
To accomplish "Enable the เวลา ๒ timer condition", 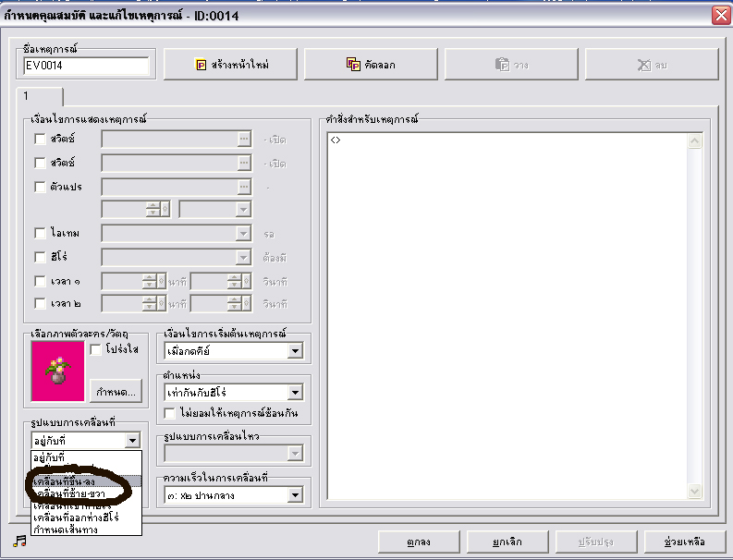I will pos(40,303).
